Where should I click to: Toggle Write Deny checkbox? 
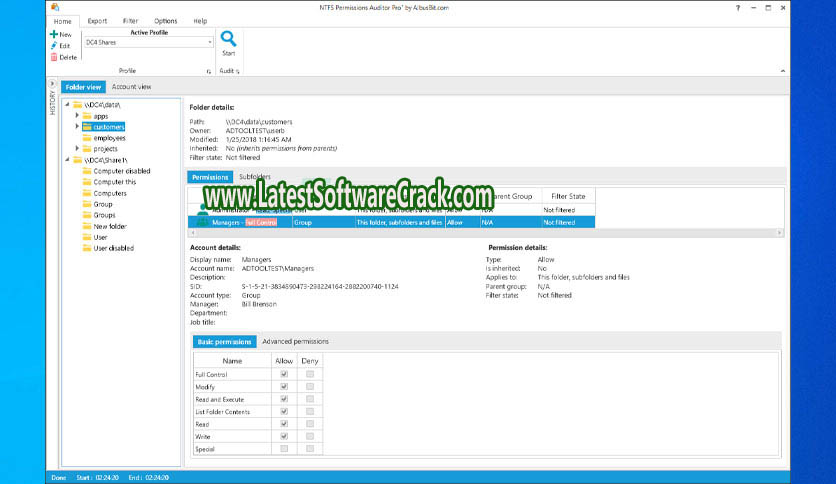coord(310,436)
